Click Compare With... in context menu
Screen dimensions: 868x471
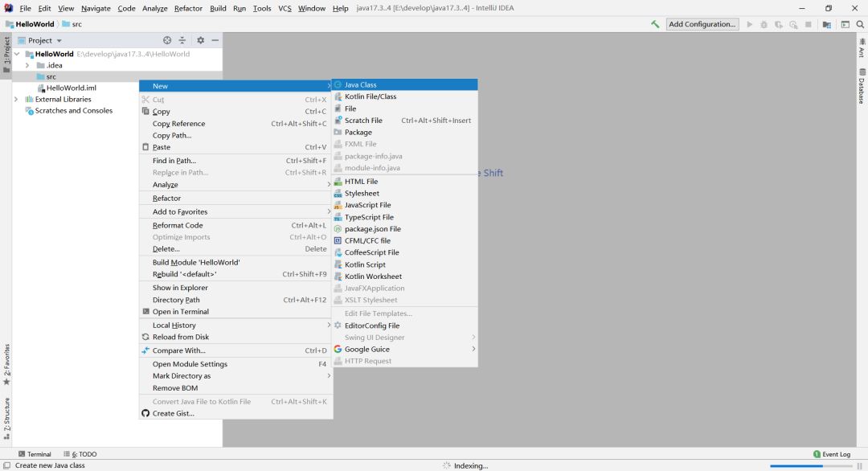(235, 350)
